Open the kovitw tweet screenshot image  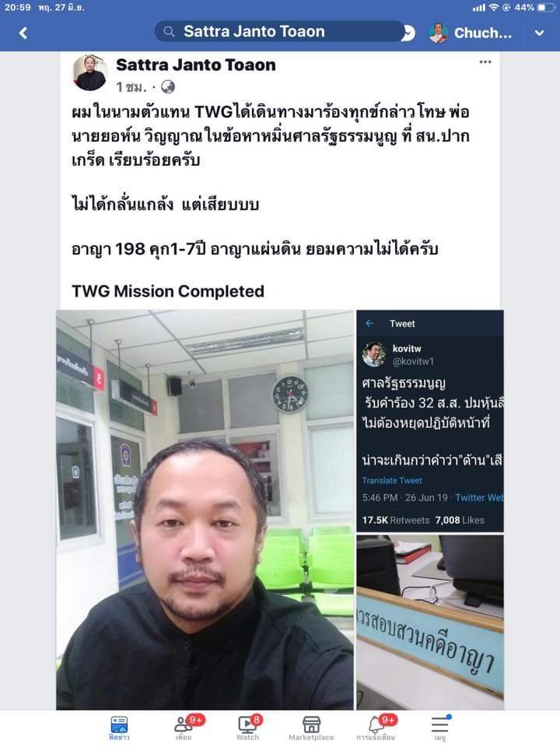[430, 421]
